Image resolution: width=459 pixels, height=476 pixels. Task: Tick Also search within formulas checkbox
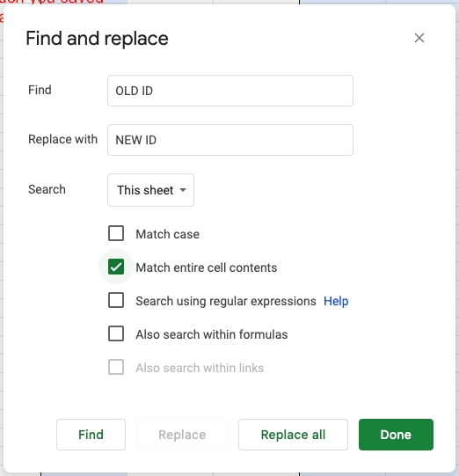(x=116, y=333)
